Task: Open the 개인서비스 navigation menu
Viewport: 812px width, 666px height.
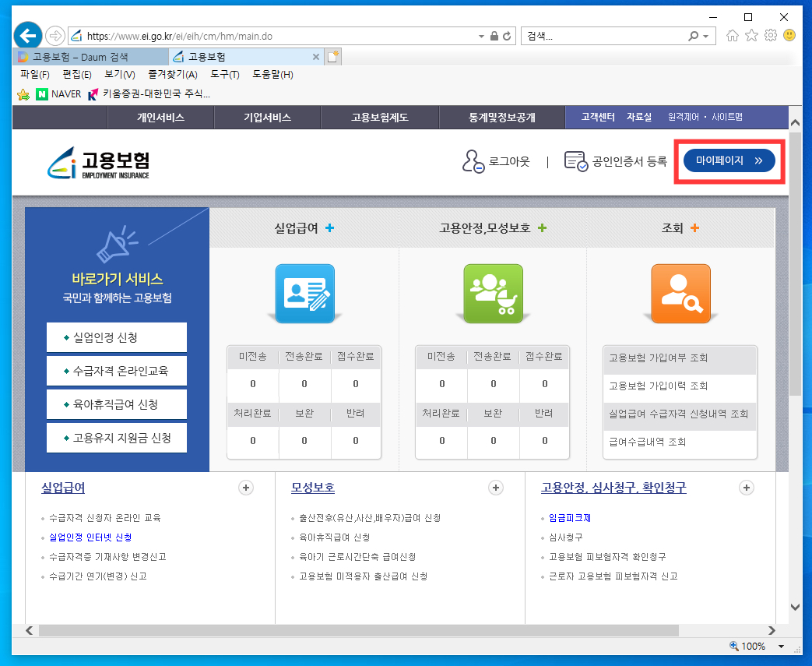Action: coord(160,118)
